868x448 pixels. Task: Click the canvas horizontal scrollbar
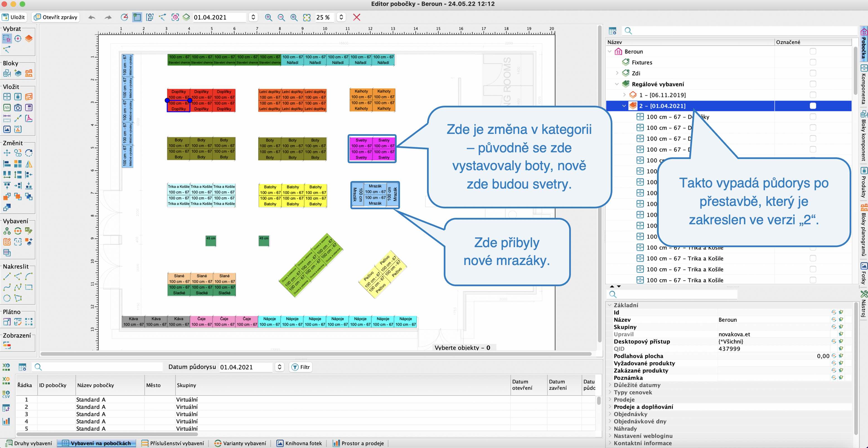tap(316, 354)
